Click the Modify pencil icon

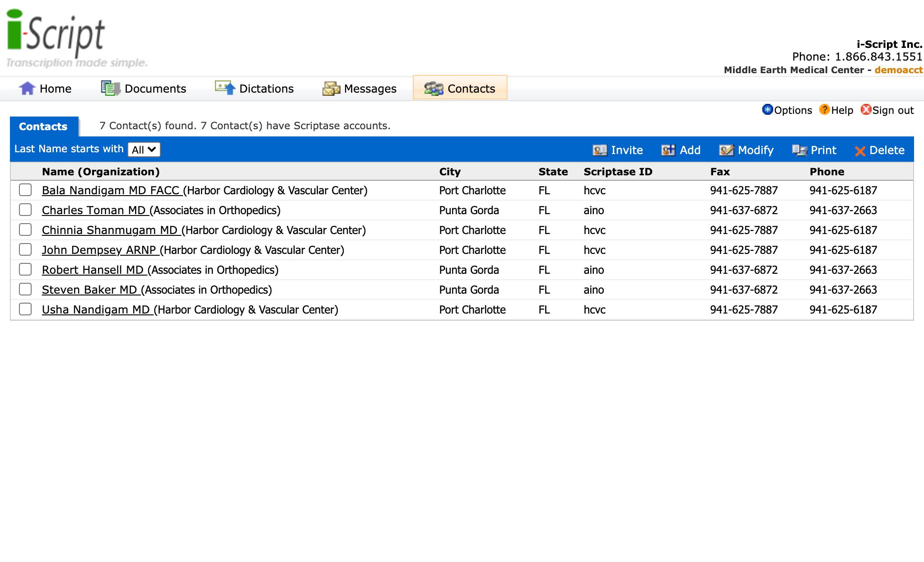[x=726, y=150]
